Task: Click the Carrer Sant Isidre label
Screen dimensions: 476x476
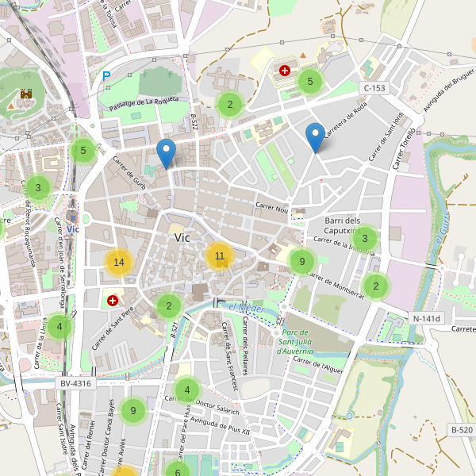Action: point(61,428)
